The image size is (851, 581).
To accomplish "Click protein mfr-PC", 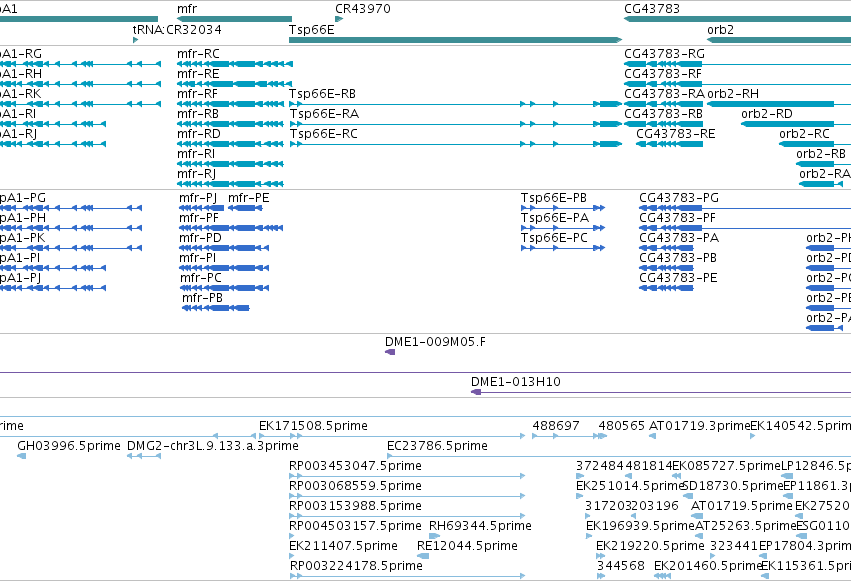I will (224, 288).
